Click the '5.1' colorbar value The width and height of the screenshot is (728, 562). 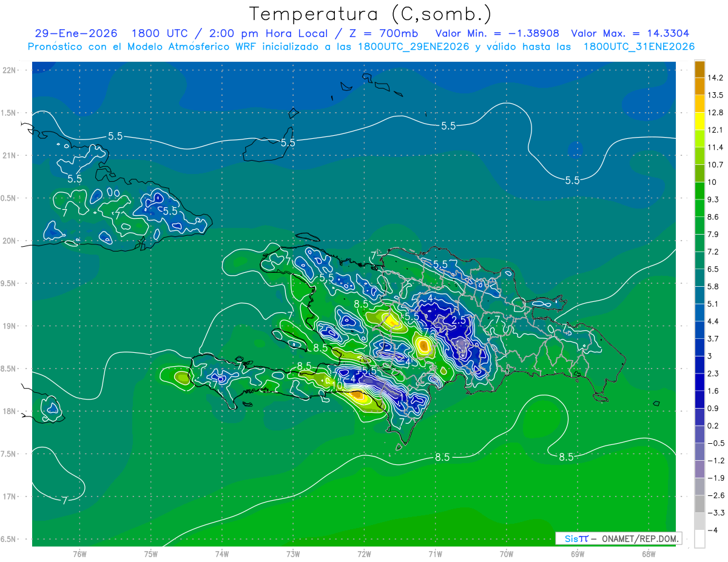(712, 304)
